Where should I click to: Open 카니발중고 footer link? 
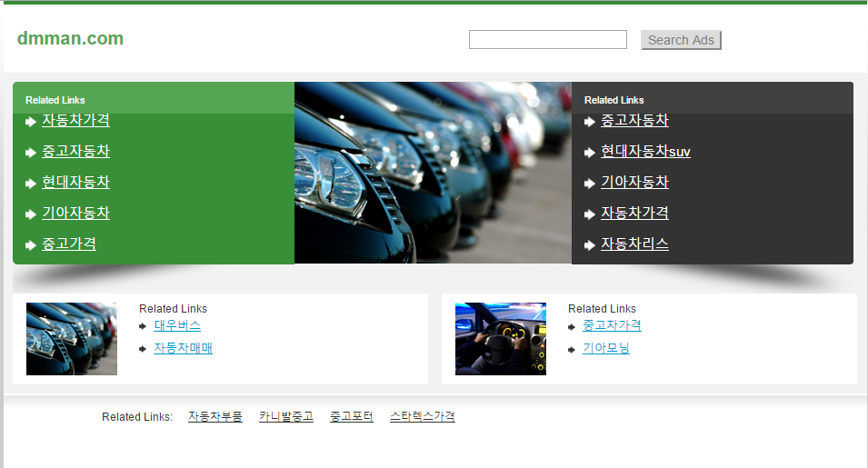click(286, 416)
